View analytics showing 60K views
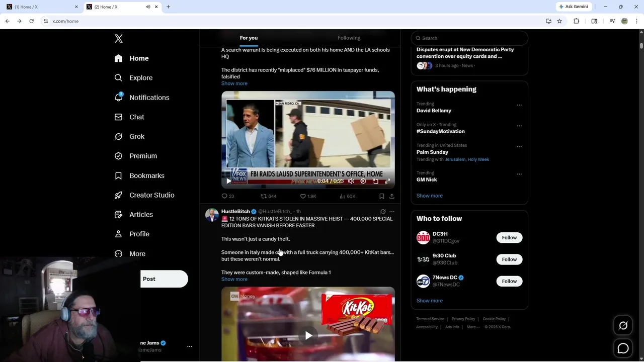Image resolution: width=644 pixels, height=362 pixels. (347, 196)
